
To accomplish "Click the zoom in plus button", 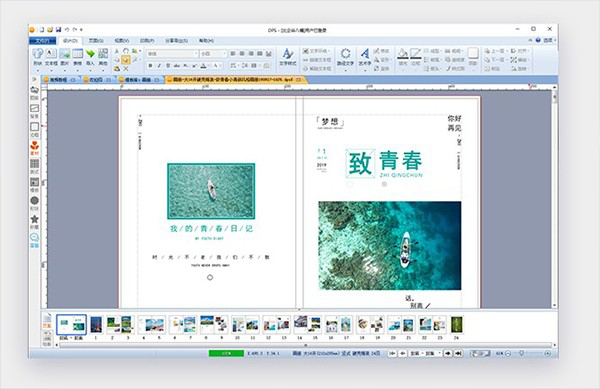I will [x=548, y=353].
